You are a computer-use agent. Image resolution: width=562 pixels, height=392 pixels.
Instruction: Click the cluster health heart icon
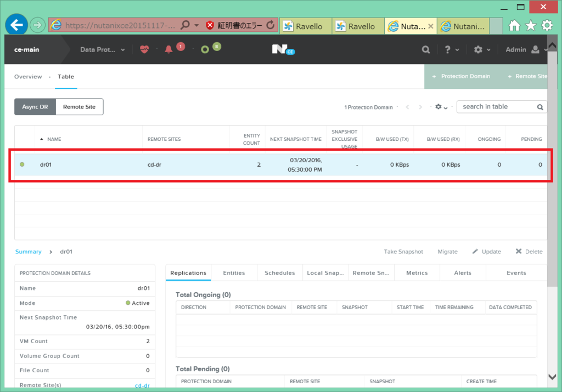tap(144, 49)
